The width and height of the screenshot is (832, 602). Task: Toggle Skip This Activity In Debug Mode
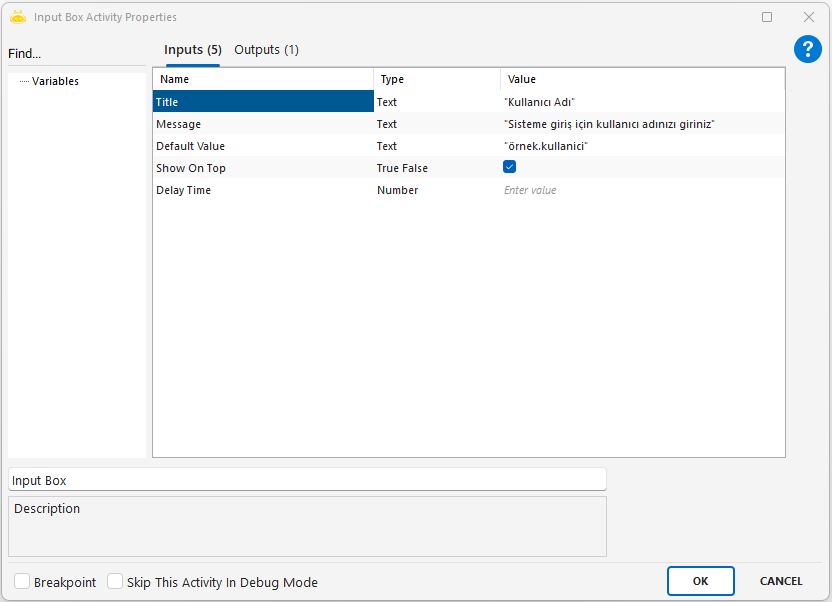(x=115, y=582)
